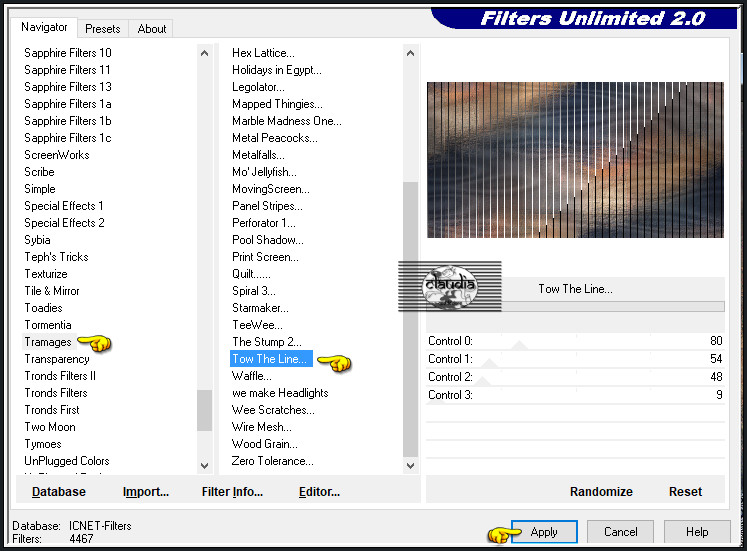Select the Toadies category
The image size is (747, 551).
[43, 308]
